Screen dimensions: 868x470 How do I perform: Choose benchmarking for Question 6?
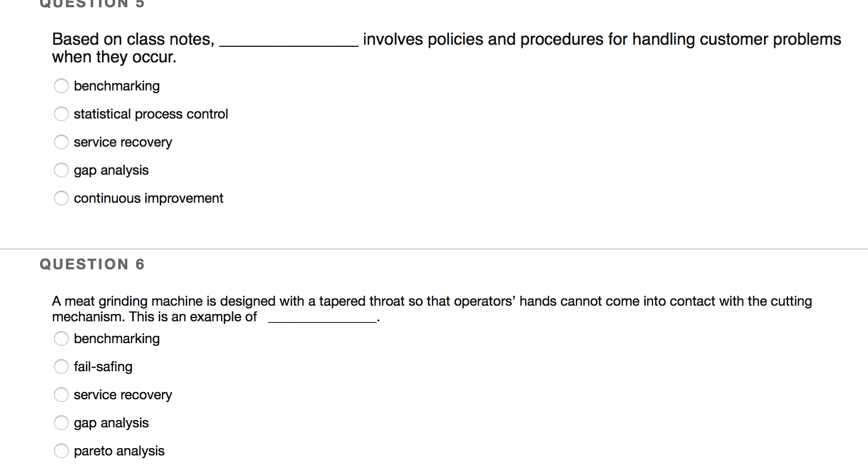pos(61,338)
